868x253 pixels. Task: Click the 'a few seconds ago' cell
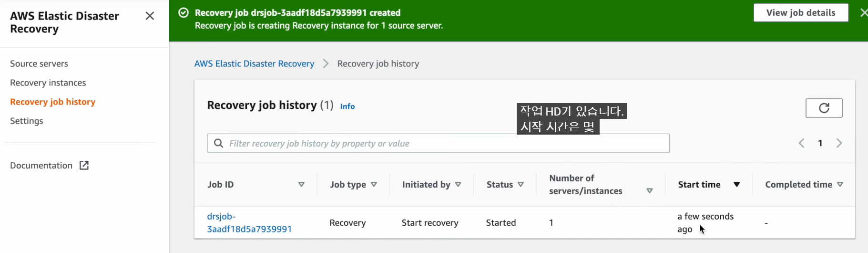[x=705, y=222]
